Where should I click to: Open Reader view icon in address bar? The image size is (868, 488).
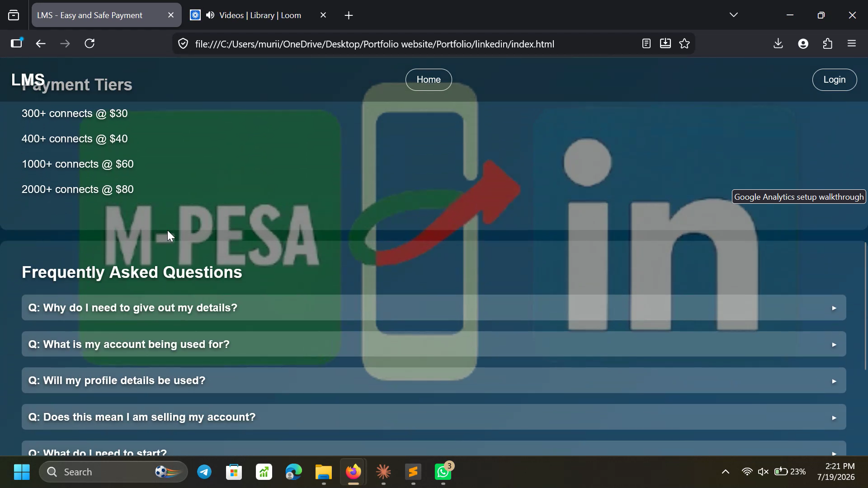point(646,43)
